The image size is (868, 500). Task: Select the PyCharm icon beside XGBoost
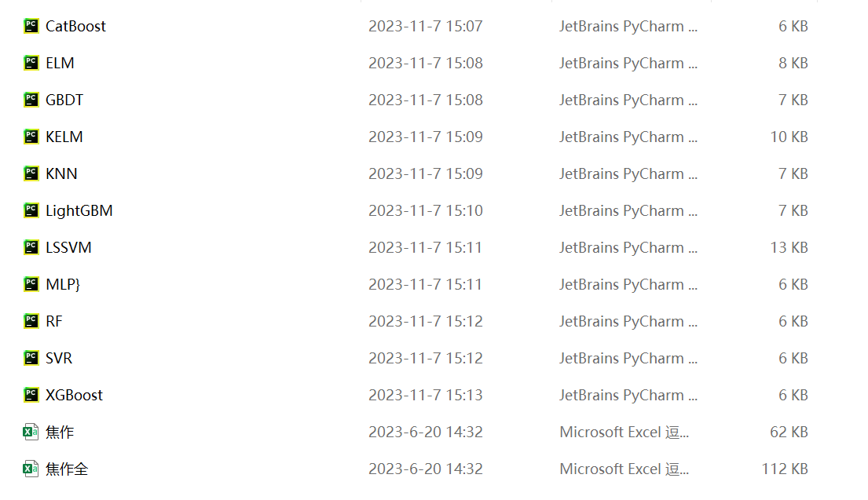point(31,395)
